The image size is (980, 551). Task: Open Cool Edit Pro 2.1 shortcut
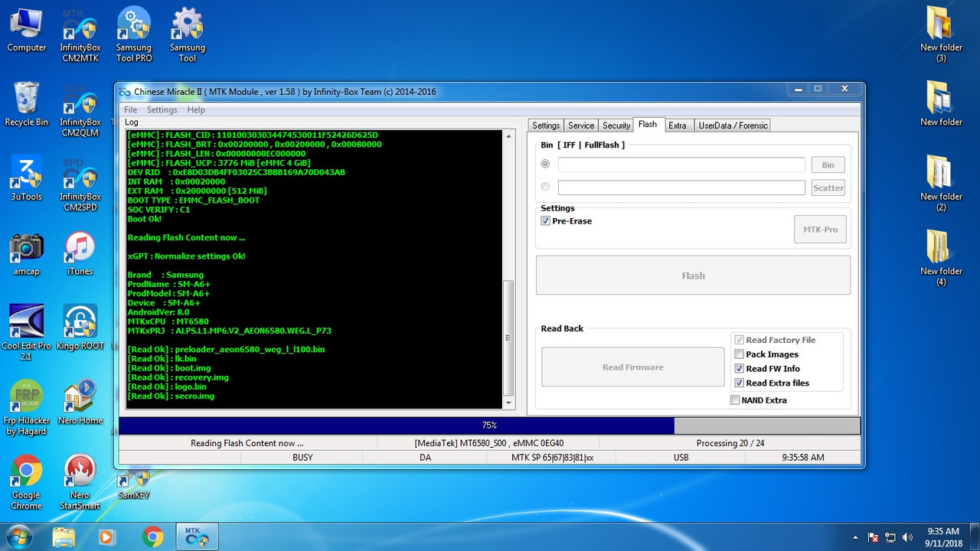(x=27, y=334)
